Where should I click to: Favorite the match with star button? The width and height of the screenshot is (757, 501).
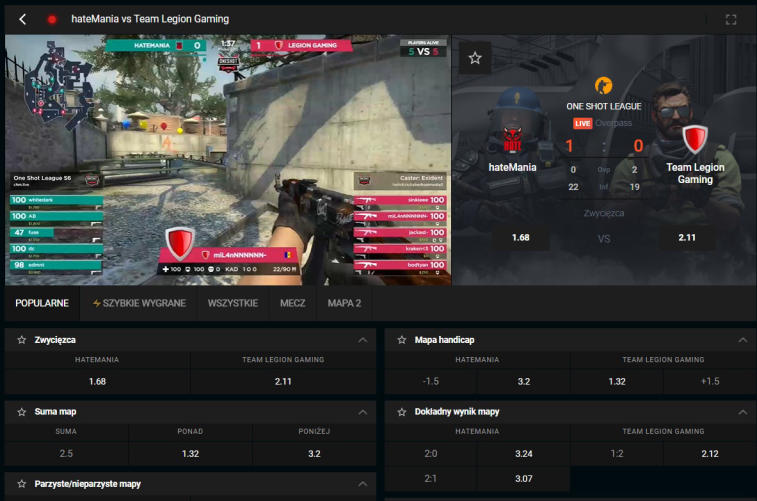pos(475,58)
